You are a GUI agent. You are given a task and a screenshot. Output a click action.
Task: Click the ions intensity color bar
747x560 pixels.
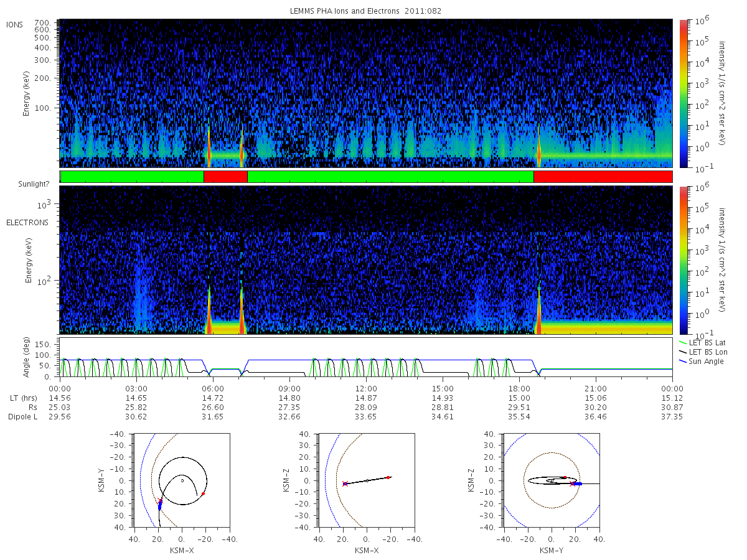pos(683,93)
